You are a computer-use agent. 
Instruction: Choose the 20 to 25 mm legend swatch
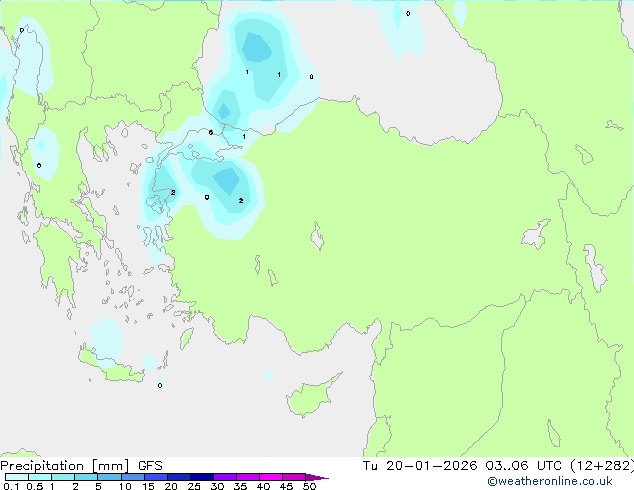tap(179, 477)
